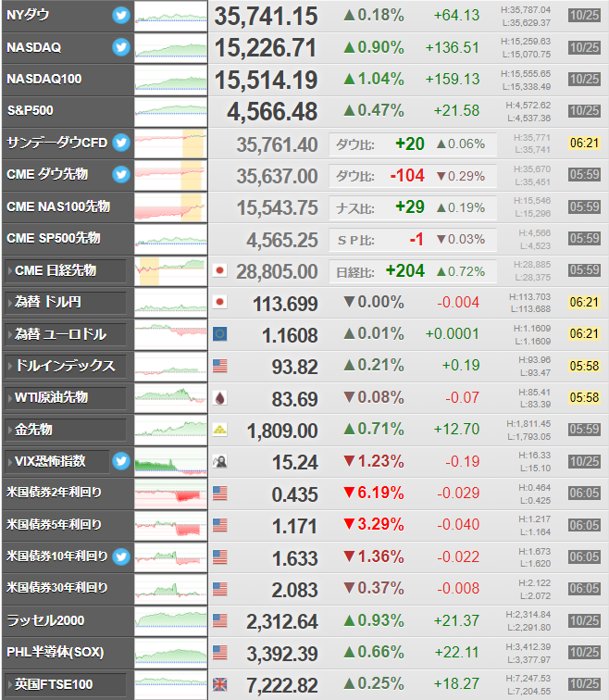Click the -104 ダウ比 value
609x700 pixels.
click(407, 175)
